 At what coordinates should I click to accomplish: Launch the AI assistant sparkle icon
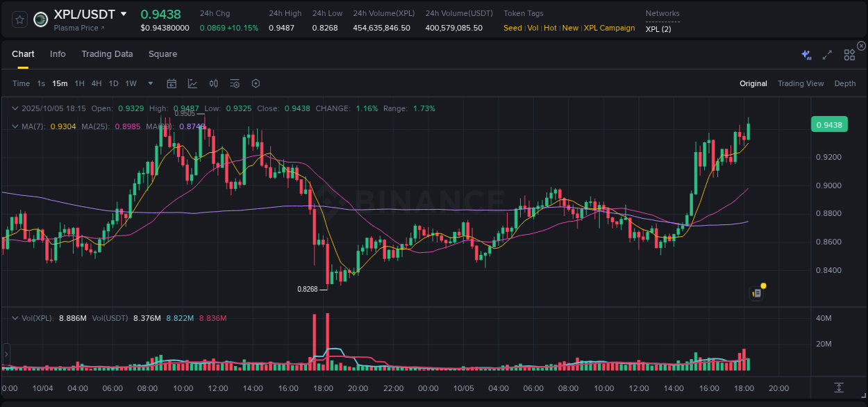tap(806, 54)
